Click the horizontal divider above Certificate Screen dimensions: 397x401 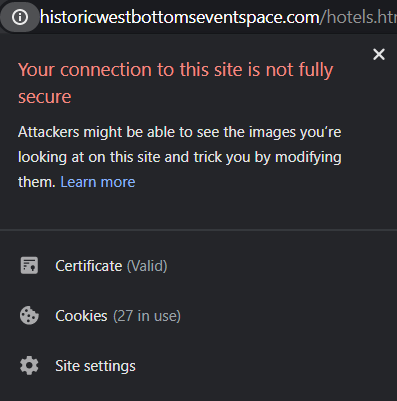point(198,230)
